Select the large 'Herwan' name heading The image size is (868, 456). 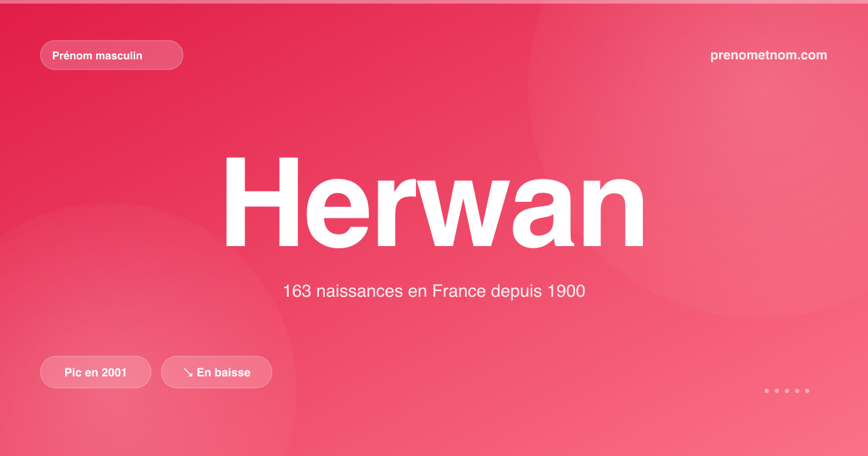click(433, 202)
